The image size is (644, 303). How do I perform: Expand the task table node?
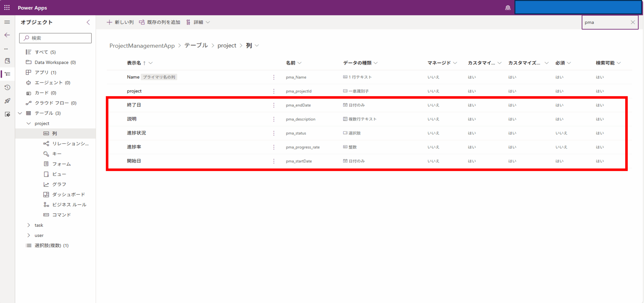click(29, 225)
